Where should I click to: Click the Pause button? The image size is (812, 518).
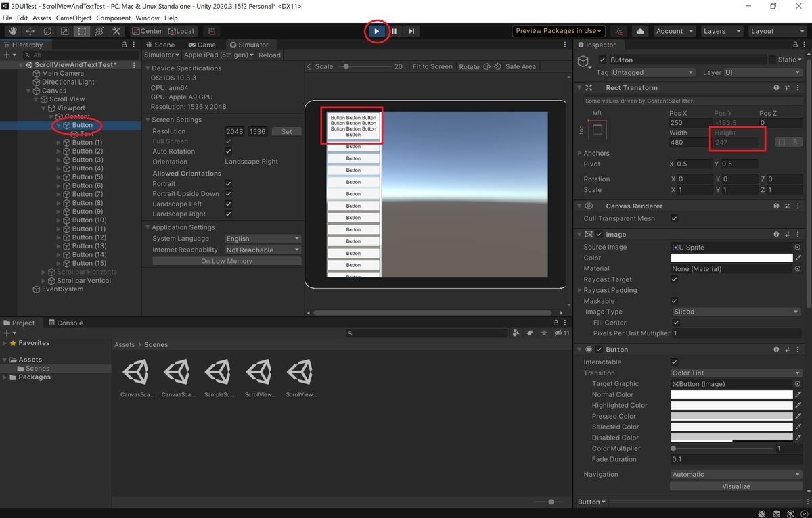(394, 31)
